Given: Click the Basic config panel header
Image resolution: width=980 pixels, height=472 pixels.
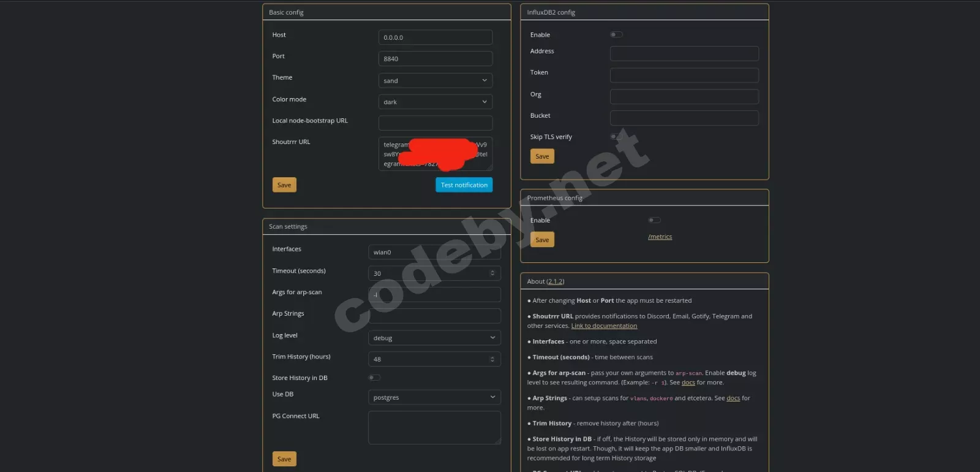Looking at the screenshot, I should click(x=386, y=12).
